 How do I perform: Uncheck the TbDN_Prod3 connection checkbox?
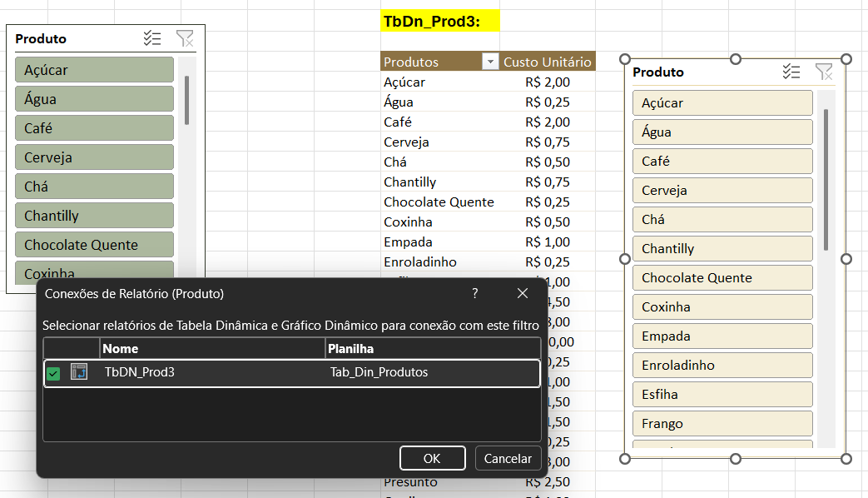(x=53, y=373)
